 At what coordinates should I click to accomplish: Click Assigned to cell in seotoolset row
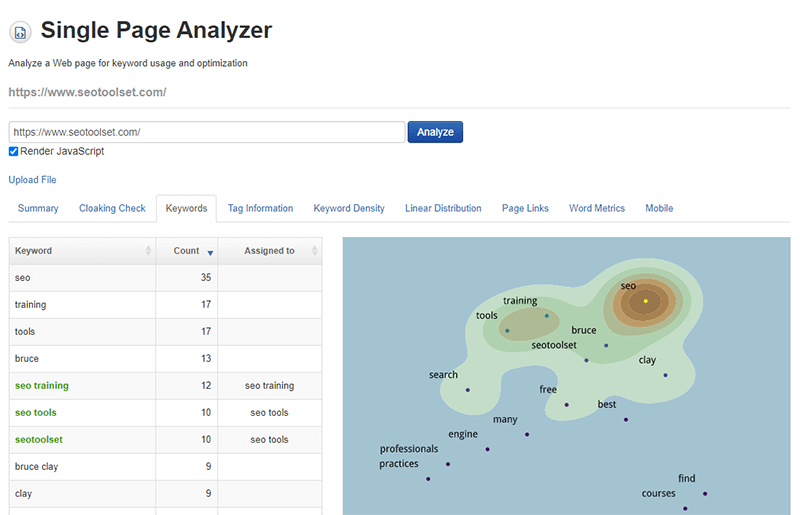pos(269,439)
